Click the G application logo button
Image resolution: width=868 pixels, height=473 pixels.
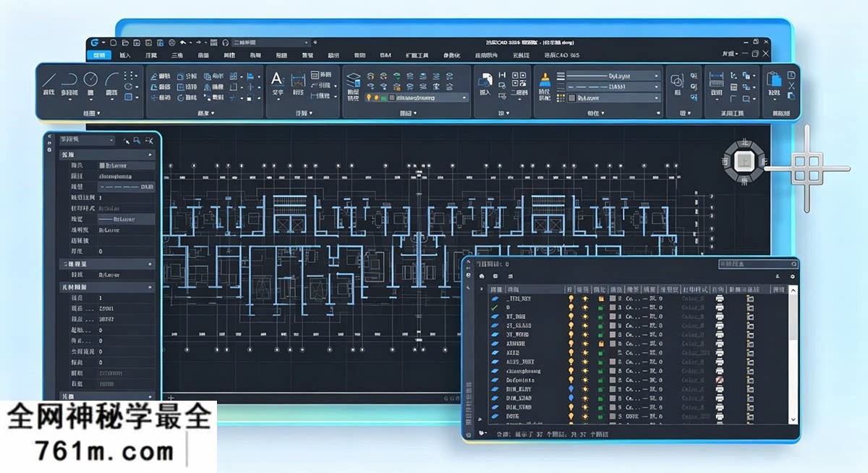point(95,43)
